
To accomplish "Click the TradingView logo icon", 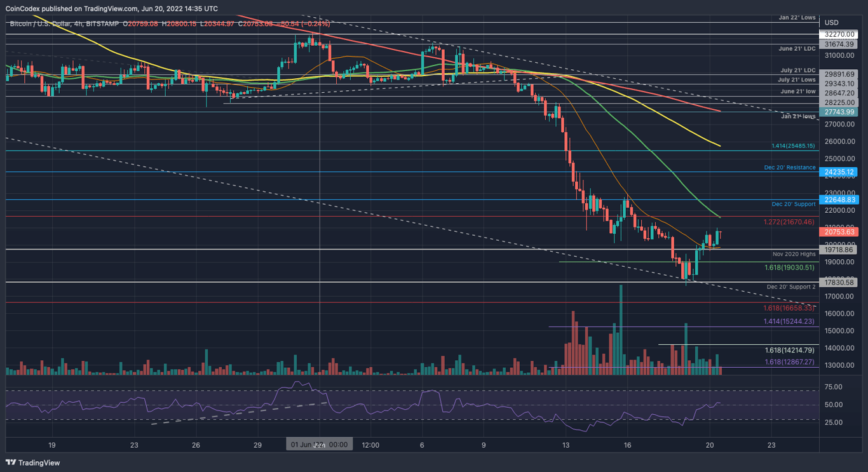I will (11, 462).
